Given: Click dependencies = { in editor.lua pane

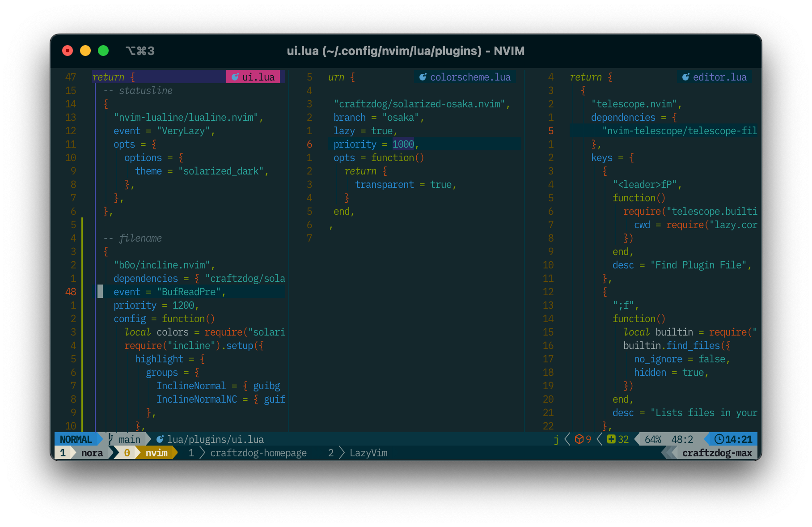Looking at the screenshot, I should pyautogui.click(x=634, y=117).
